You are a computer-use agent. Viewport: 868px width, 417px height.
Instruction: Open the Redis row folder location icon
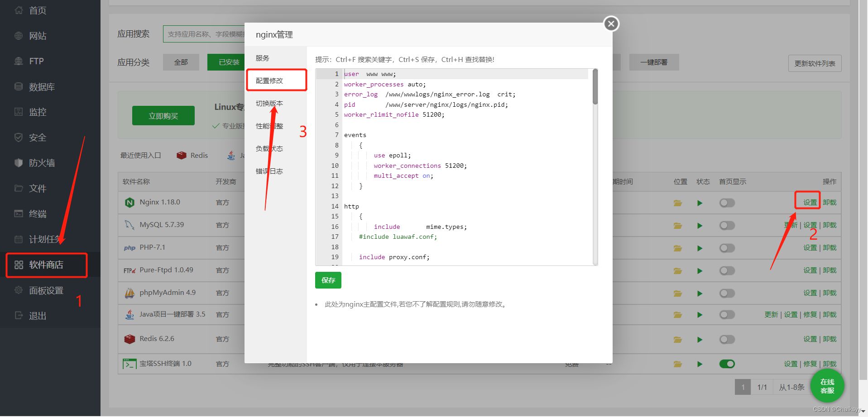(x=678, y=340)
